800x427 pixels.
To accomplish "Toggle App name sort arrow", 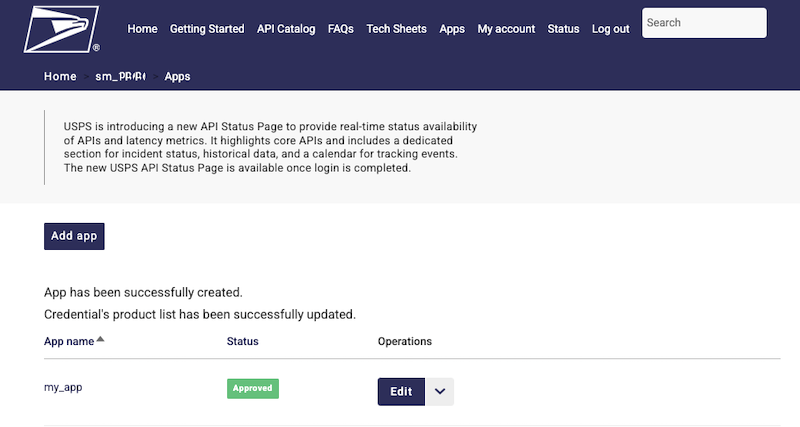I will pyautogui.click(x=101, y=339).
